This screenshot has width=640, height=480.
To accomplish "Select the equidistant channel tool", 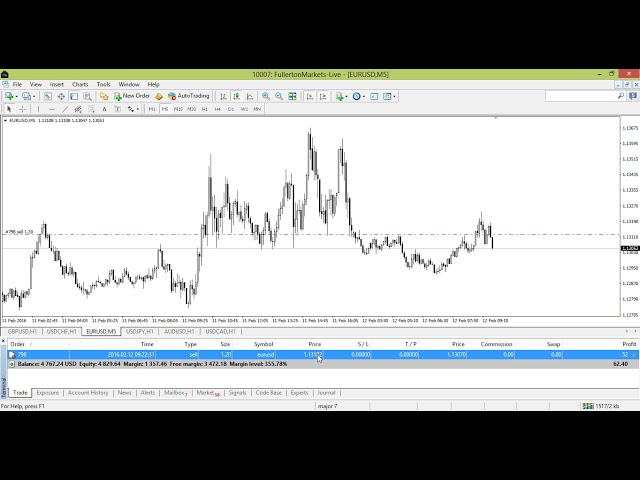I will coord(78,109).
